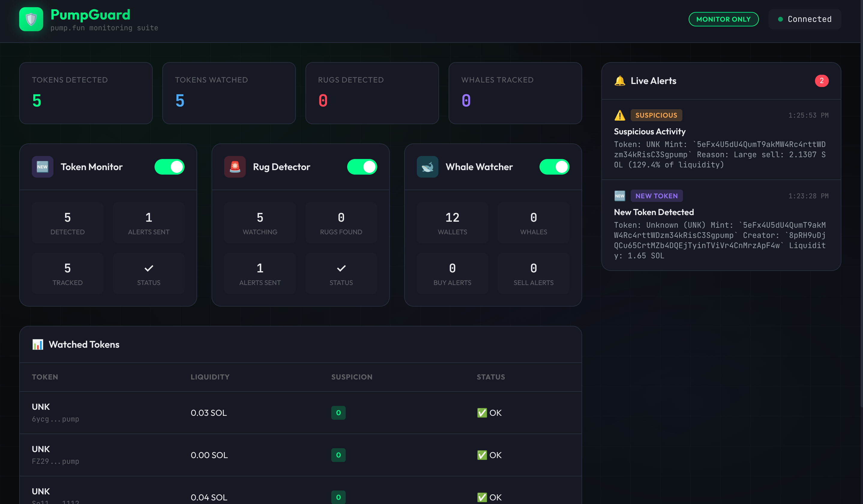
Task: Disable the Token Monitor toggle
Action: pyautogui.click(x=170, y=167)
